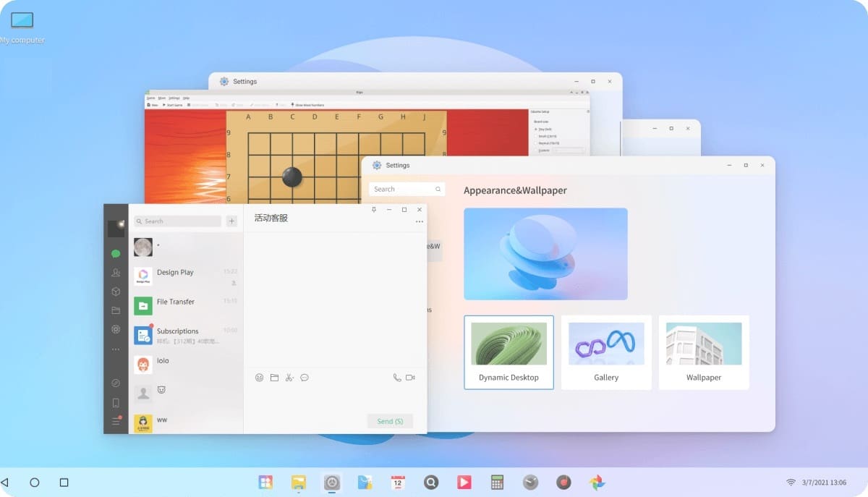Click the plus button beside chat search
Viewport: 868px width, 497px height.
pos(231,221)
